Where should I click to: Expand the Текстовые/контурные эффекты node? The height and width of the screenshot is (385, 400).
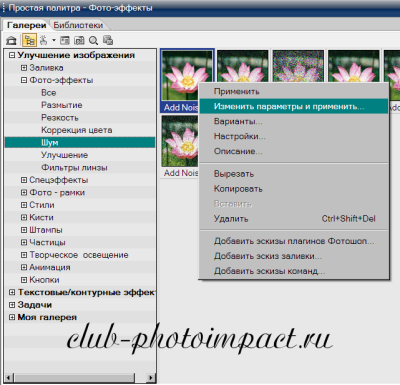[12, 292]
